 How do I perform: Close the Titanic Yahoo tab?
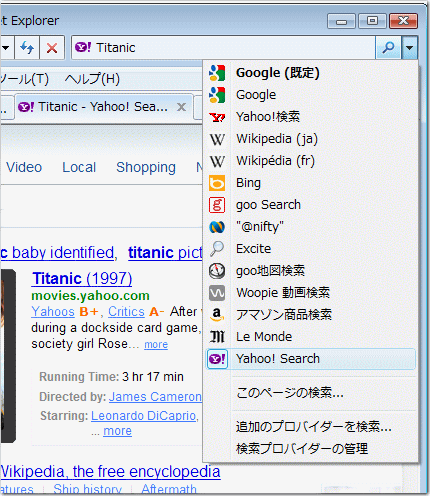[181, 107]
